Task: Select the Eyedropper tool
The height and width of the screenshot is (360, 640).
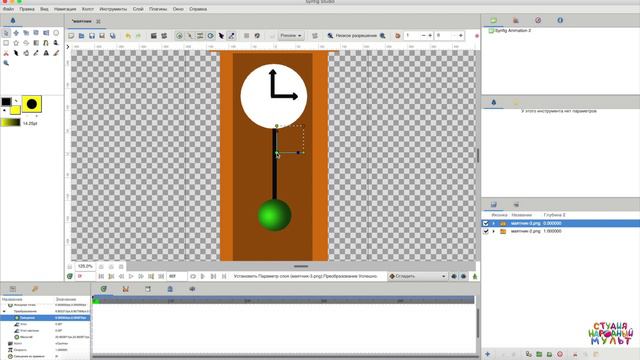Action: pos(36,53)
